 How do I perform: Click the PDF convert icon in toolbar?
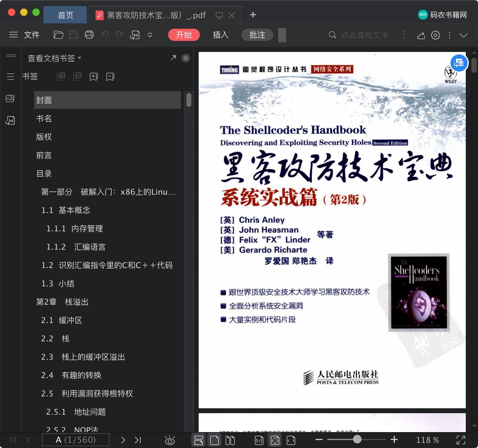click(x=135, y=35)
